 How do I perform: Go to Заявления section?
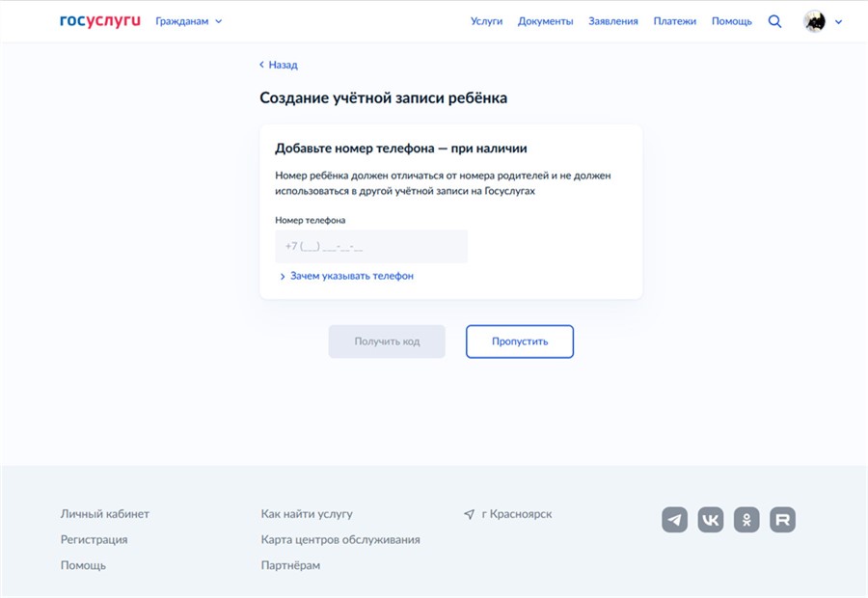tap(612, 21)
